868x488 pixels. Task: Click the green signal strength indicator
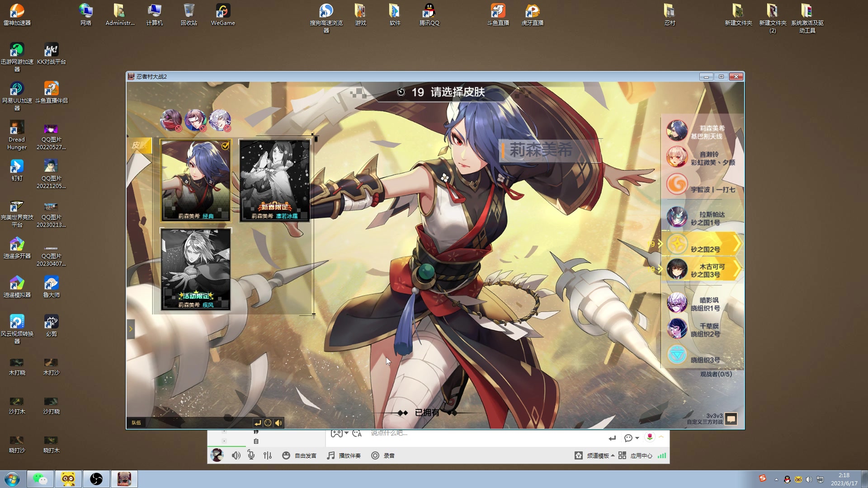click(662, 455)
